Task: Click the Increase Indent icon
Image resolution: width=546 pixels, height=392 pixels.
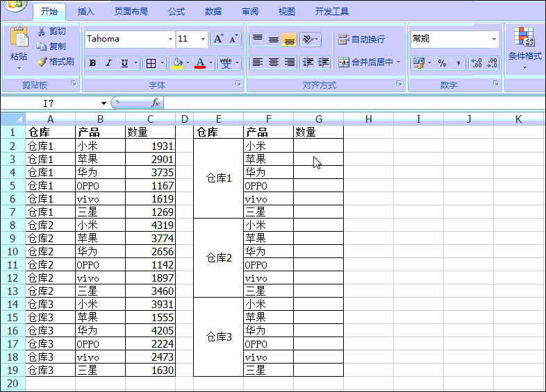Action: (x=323, y=62)
